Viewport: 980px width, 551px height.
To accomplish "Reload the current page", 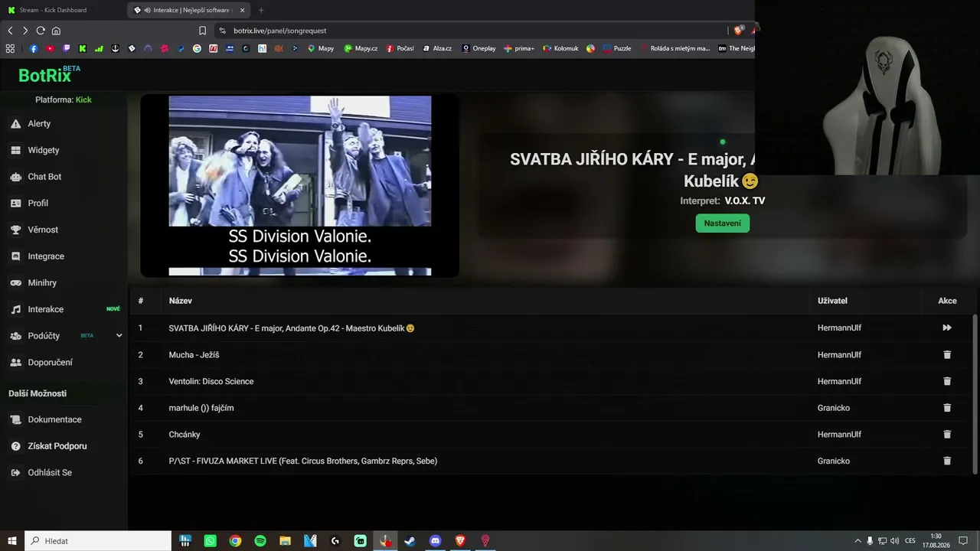I will pyautogui.click(x=41, y=31).
